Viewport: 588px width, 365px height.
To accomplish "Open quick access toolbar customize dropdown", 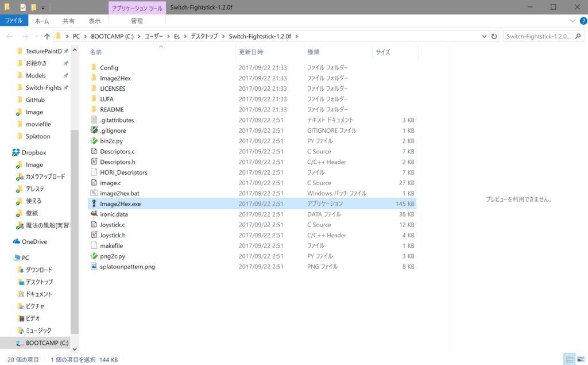I will 42,7.
